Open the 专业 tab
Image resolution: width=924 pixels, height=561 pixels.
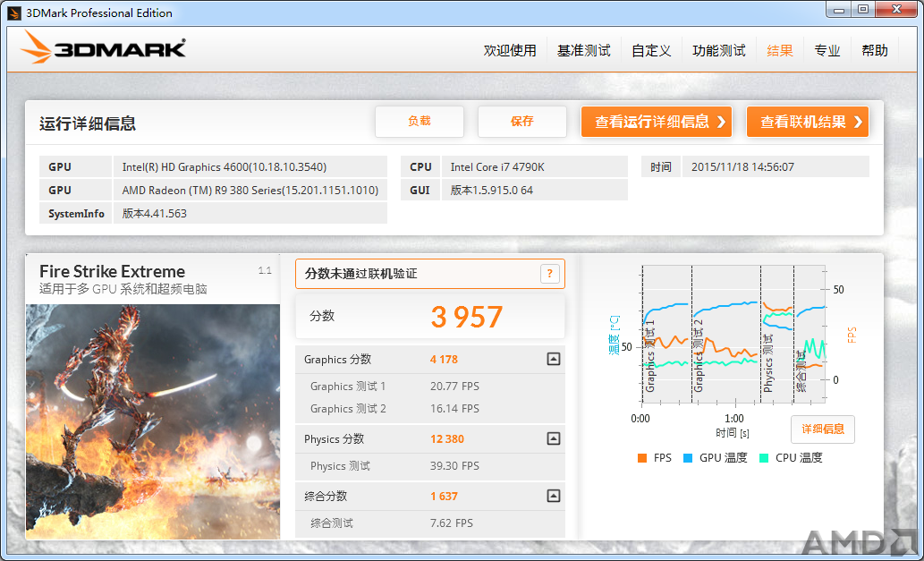tap(827, 51)
